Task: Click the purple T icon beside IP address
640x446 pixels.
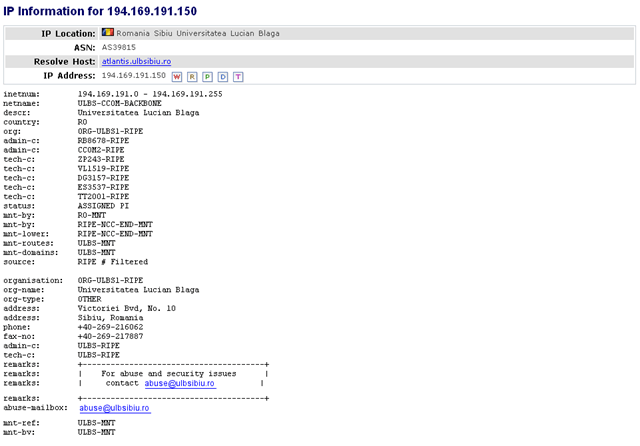Action: point(237,76)
